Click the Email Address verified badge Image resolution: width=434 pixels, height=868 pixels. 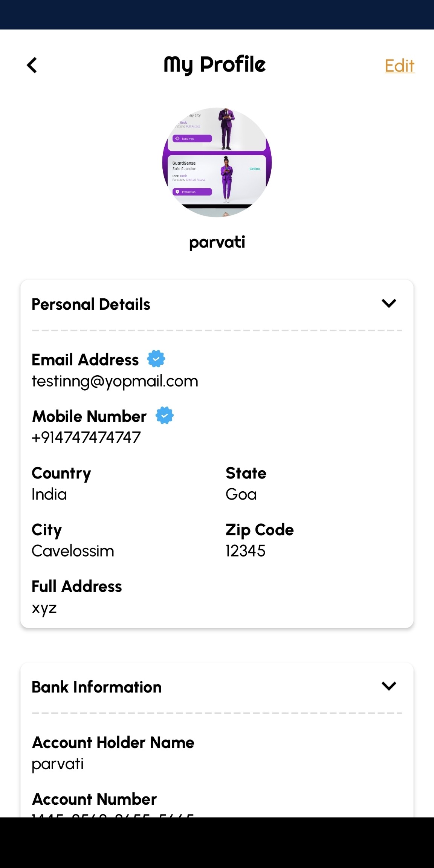coord(156,359)
